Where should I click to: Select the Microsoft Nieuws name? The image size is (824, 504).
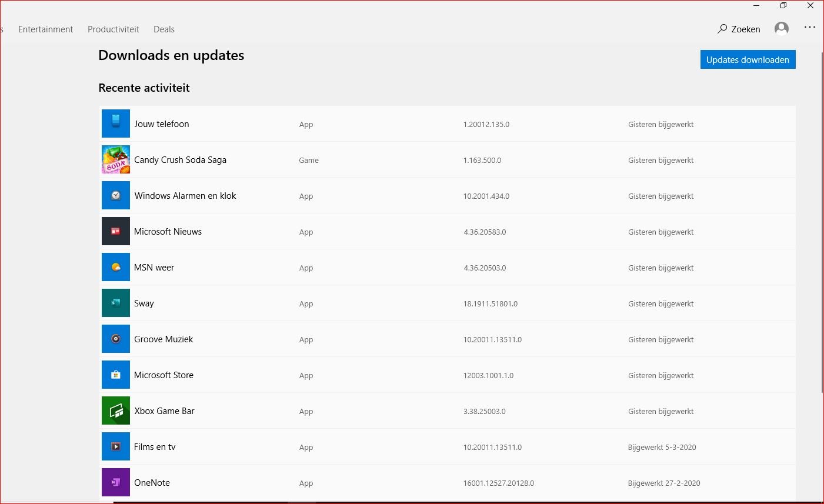(x=168, y=232)
